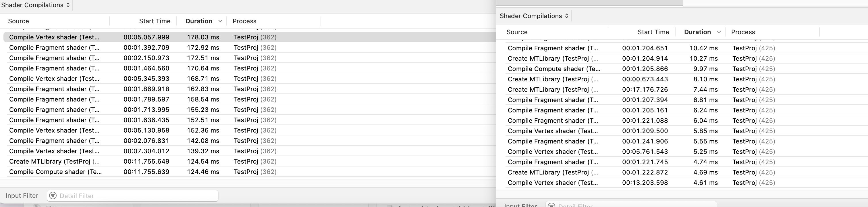Focus the left Detail Filter input field
The image size is (868, 207).
135,196
